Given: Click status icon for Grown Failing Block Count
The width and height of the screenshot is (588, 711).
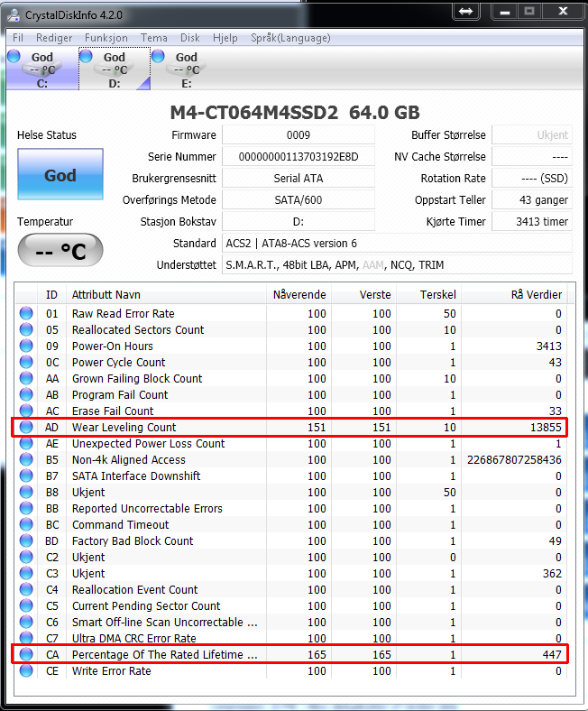Looking at the screenshot, I should click(26, 379).
